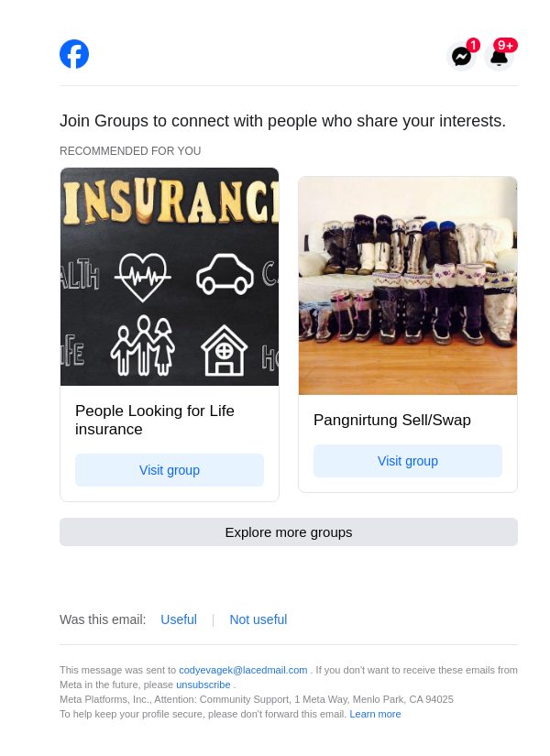Mark this email as Not useful
This screenshot has height=756, width=550.
[258, 619]
